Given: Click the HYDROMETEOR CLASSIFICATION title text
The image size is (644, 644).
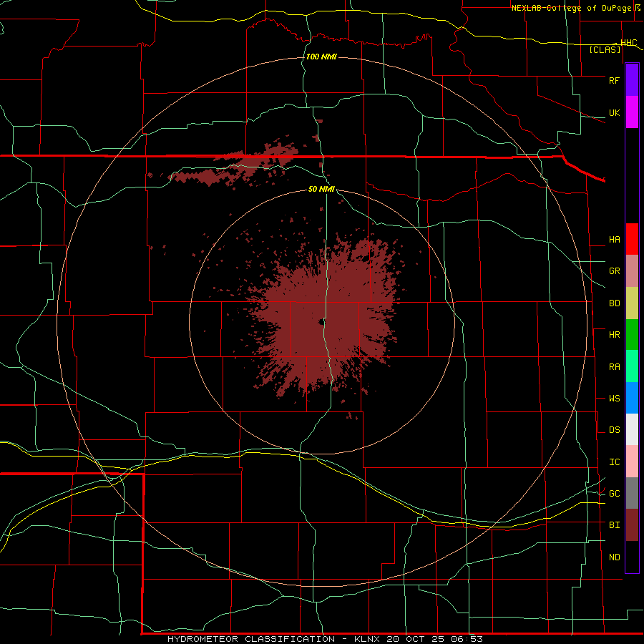Looking at the screenshot, I should (251, 639).
